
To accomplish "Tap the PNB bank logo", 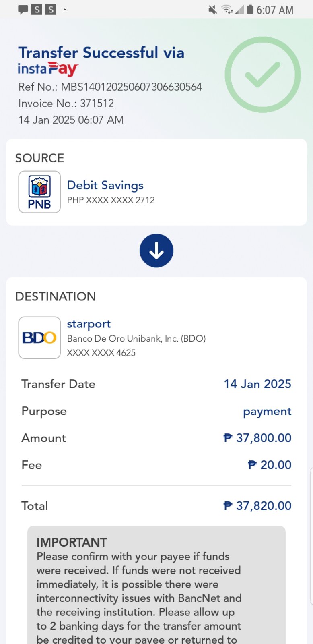I will 39,192.
